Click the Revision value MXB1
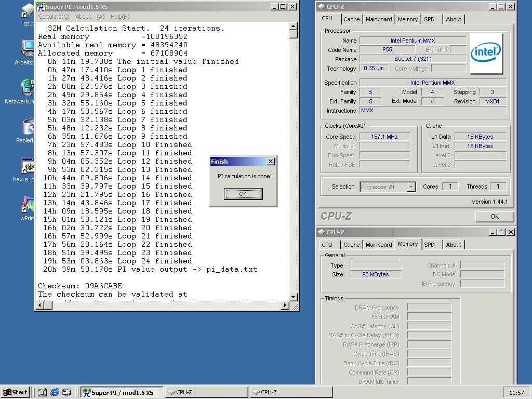Image resolution: width=532 pixels, height=399 pixels. [x=493, y=101]
